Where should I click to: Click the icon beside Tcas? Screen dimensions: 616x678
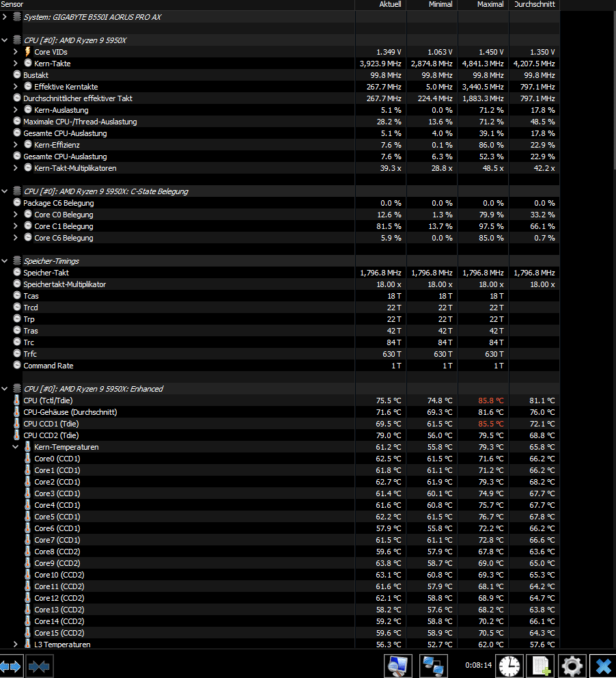tap(17, 296)
